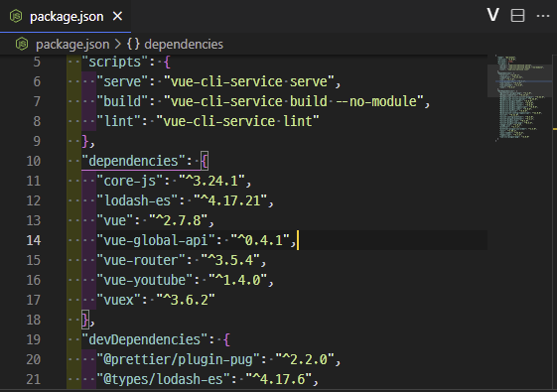Click the Vue 'V' icon in the editor toolbar
Viewport: 557px width, 392px height.
(x=493, y=15)
